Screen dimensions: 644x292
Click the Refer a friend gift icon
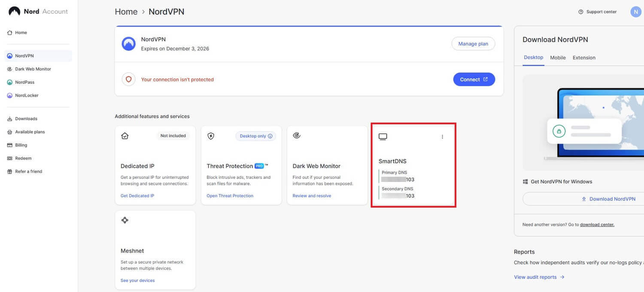coord(10,172)
